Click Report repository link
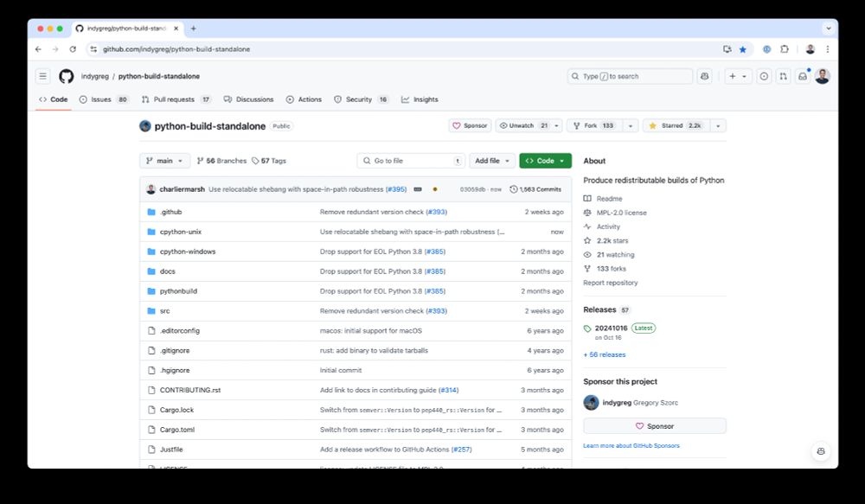Image resolution: width=865 pixels, height=504 pixels. pos(611,283)
